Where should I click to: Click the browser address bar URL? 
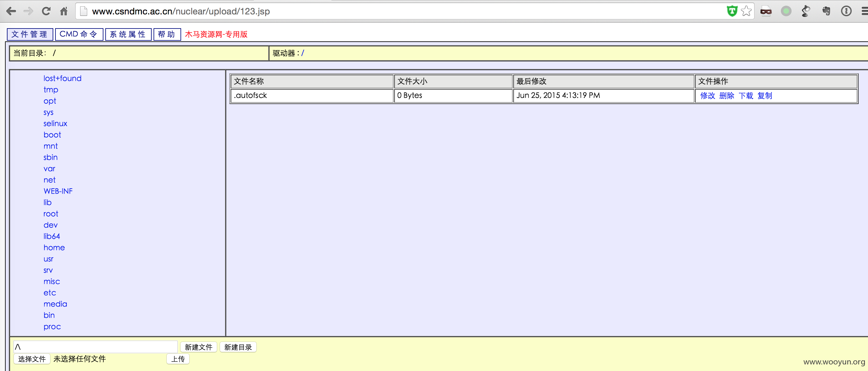181,12
